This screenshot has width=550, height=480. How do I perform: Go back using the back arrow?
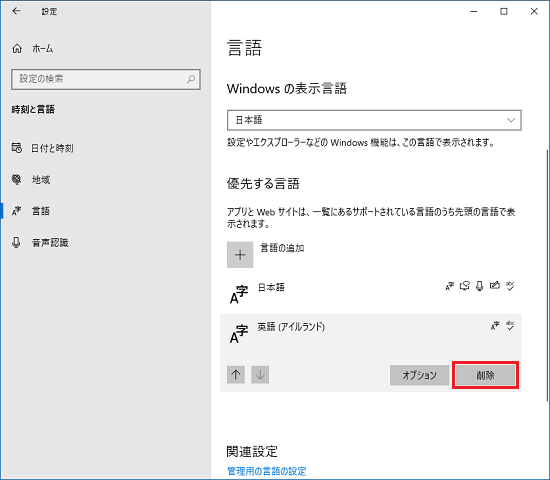click(x=16, y=11)
